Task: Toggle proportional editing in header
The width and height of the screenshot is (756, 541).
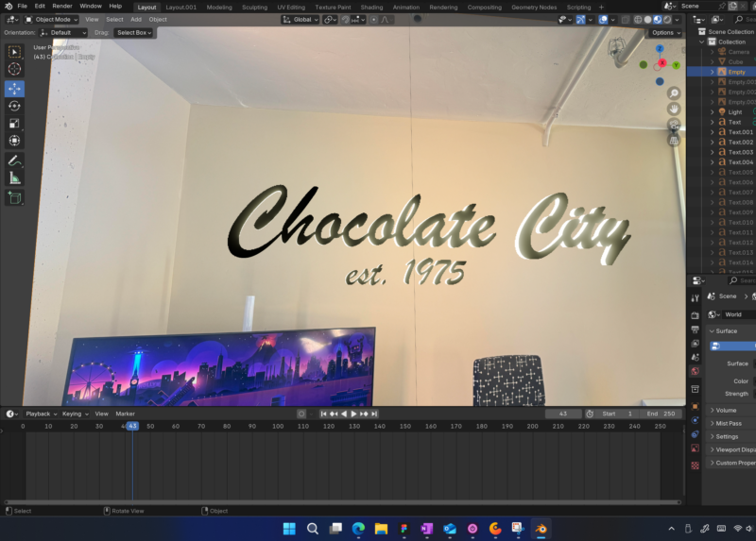Action: (374, 20)
